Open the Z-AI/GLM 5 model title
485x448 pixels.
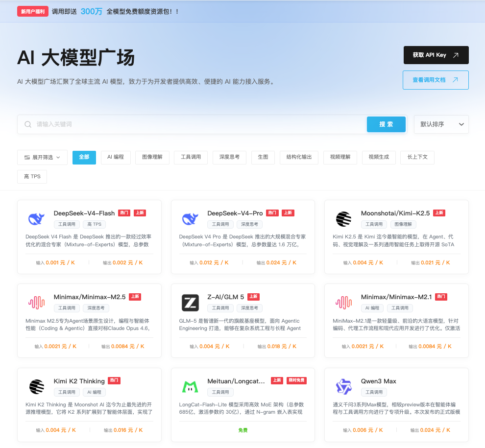(226, 297)
